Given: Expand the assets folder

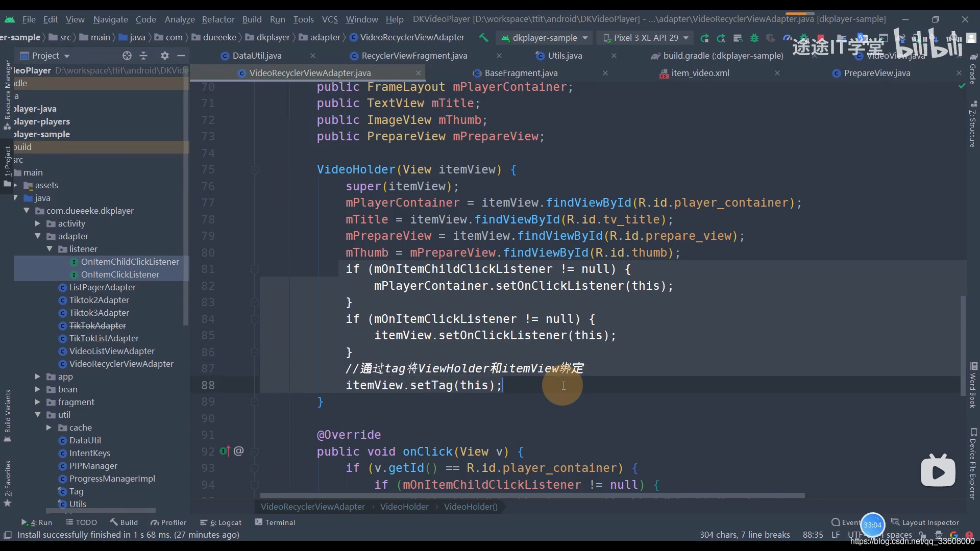Looking at the screenshot, I should [x=15, y=185].
